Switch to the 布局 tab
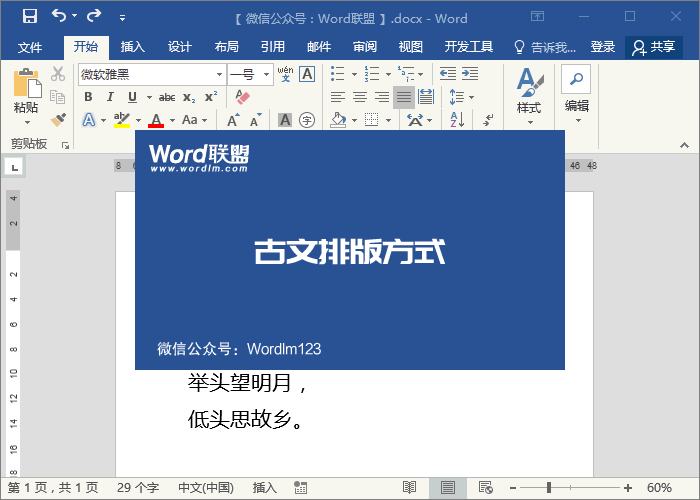This screenshot has width=700, height=500. click(226, 47)
